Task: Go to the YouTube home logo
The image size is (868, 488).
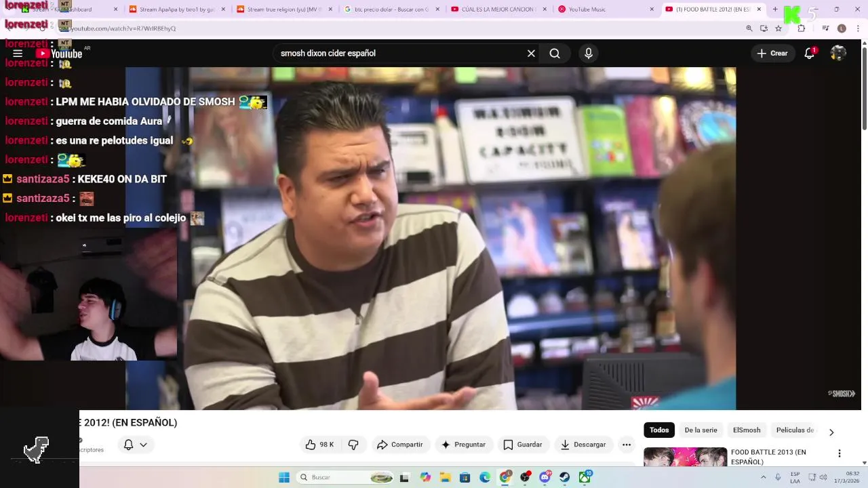Action: [x=59, y=54]
